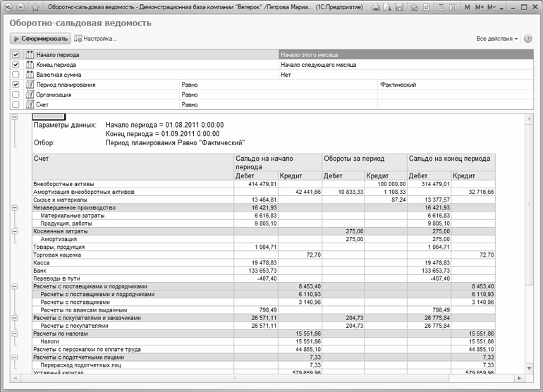Enable the Организация filter checkbox
The image size is (543, 392).
click(16, 94)
